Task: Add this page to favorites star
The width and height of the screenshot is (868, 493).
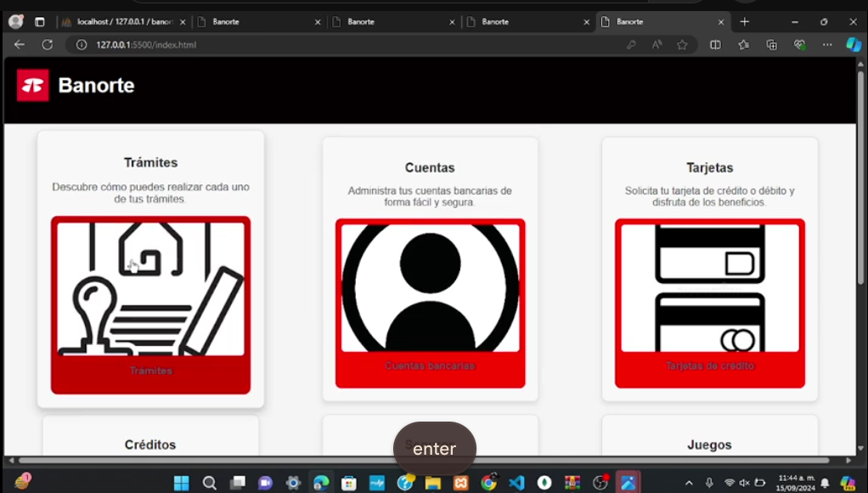Action: point(682,45)
